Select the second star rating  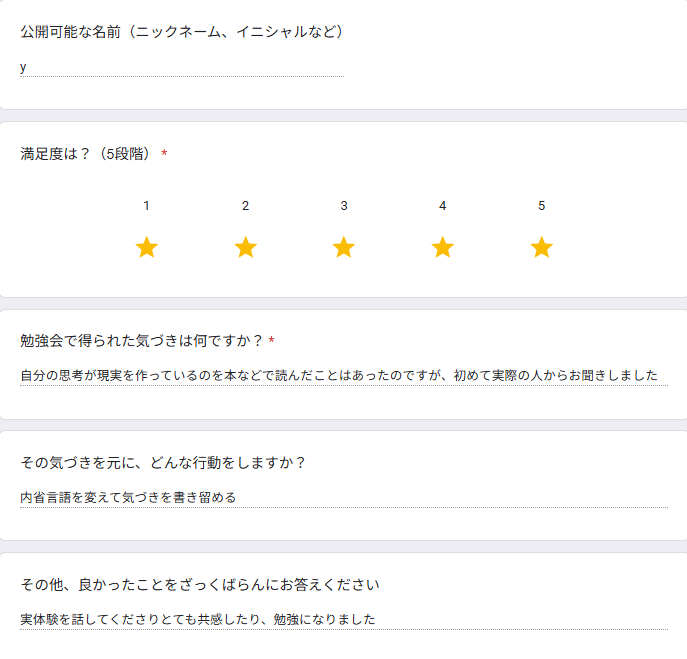click(x=245, y=247)
